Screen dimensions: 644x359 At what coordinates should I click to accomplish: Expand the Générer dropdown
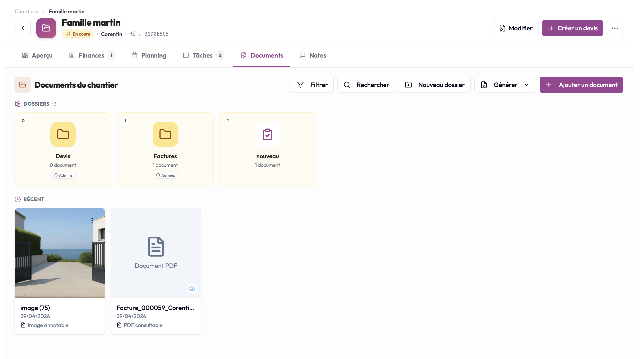click(x=505, y=85)
